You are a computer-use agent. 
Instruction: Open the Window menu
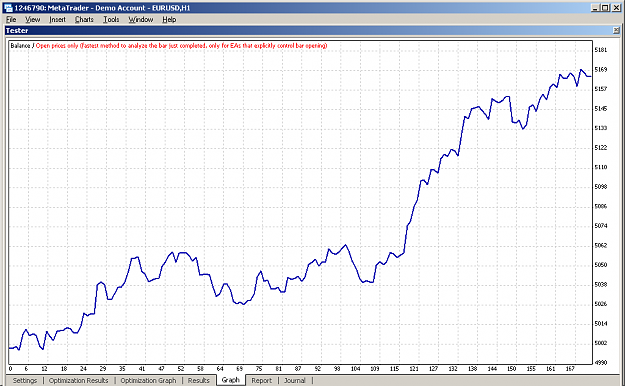141,20
